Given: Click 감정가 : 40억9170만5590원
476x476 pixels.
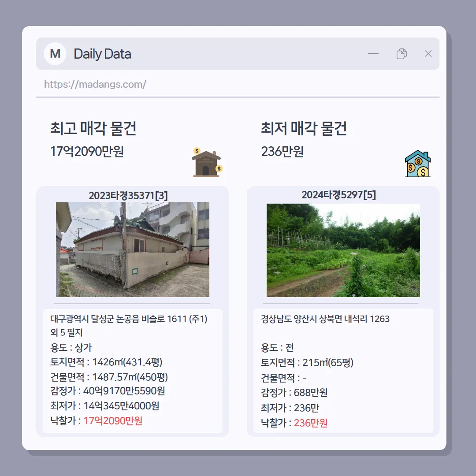Looking at the screenshot, I should point(108,390).
